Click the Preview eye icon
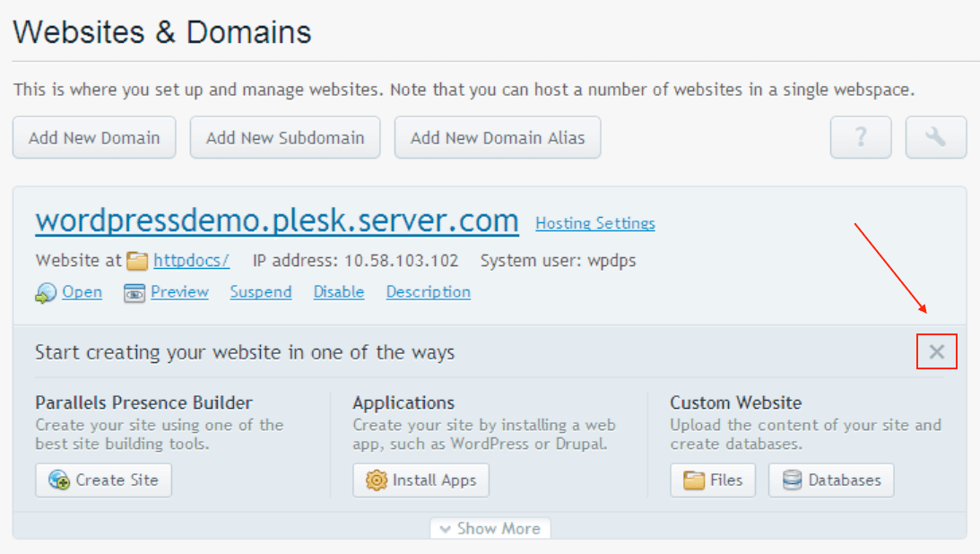Screen dimensions: 980x554 tap(134, 293)
